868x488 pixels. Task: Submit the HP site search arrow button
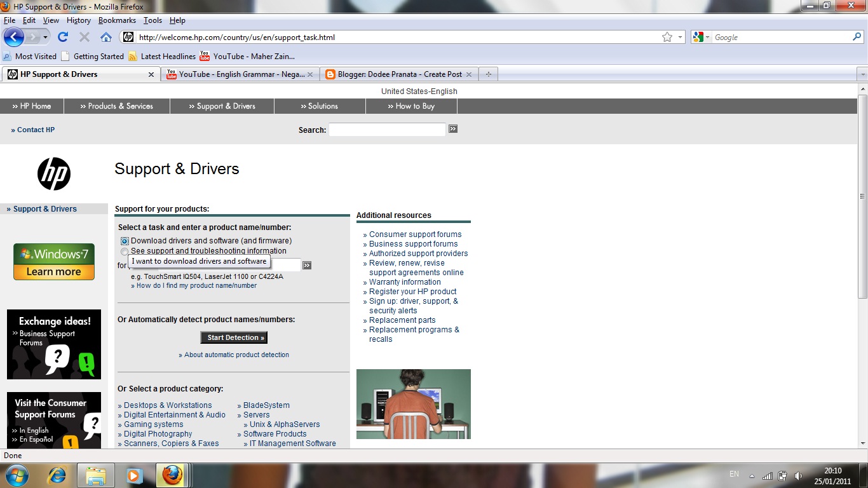pyautogui.click(x=453, y=129)
